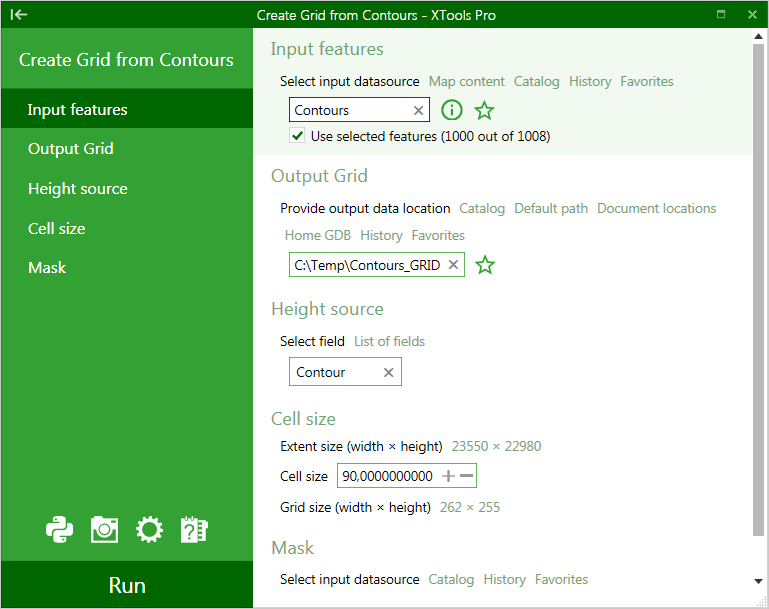Select Home GDB output location
This screenshot has width=769, height=609.
pos(318,235)
